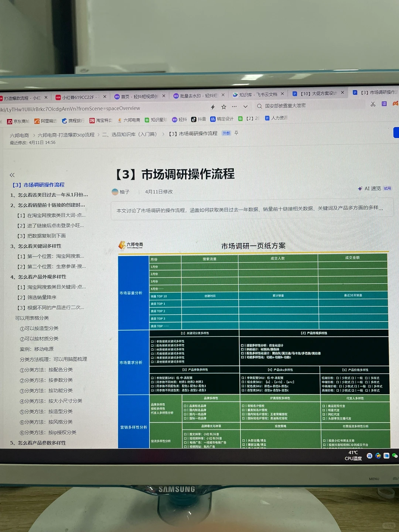Go to 六邦电商-打造爆款sop流程 breadcrumb

click(x=66, y=135)
